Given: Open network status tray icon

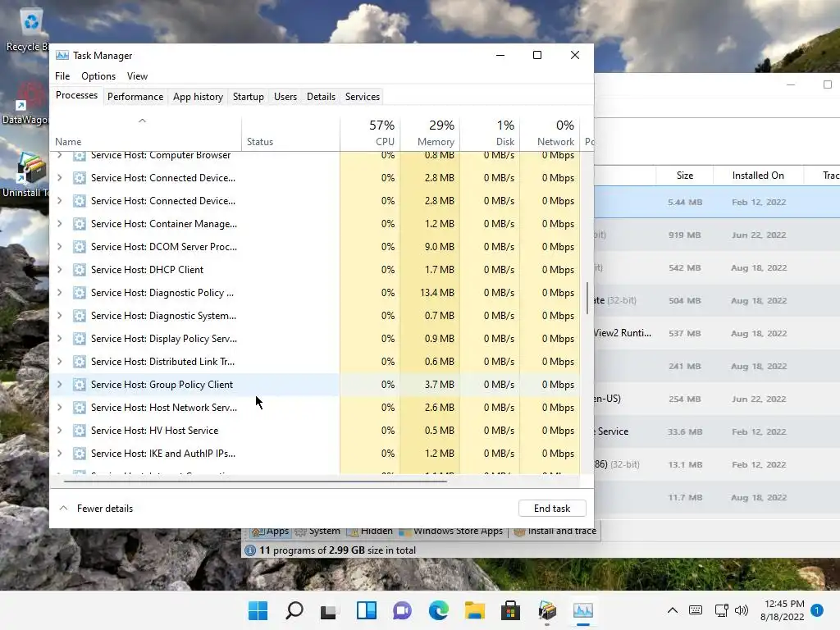Looking at the screenshot, I should [721, 610].
